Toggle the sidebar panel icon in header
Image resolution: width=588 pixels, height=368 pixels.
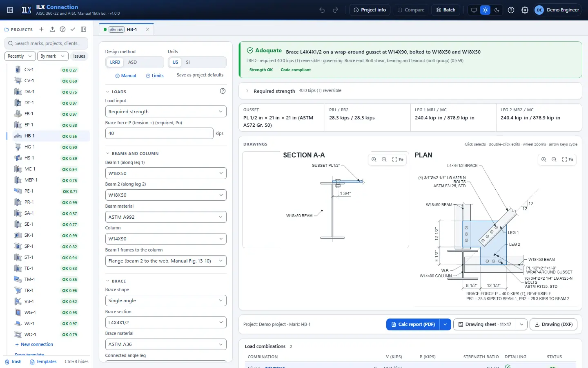[10, 10]
